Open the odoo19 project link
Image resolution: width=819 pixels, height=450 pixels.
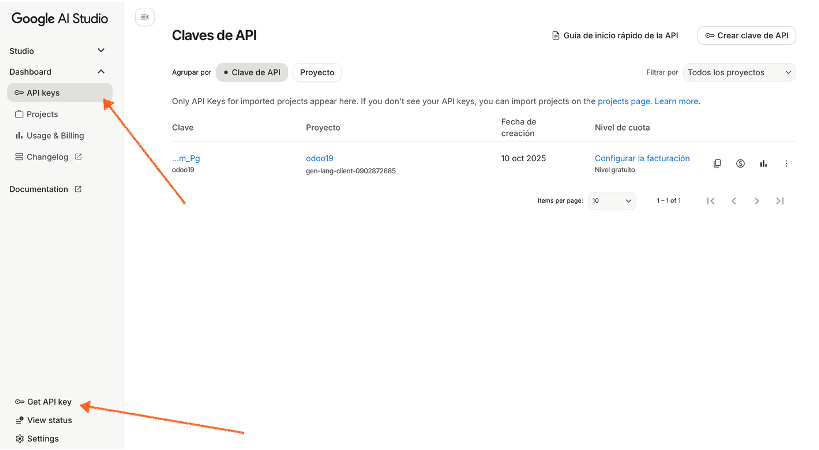point(319,158)
